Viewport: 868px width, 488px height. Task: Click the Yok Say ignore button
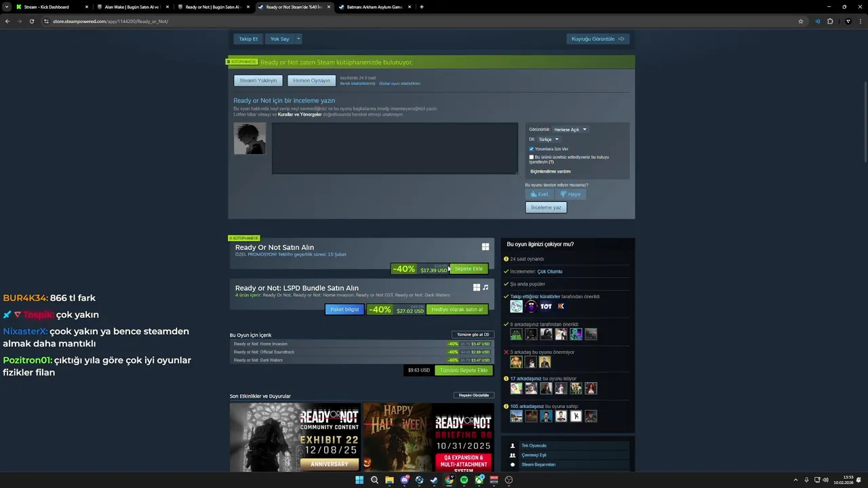pos(279,39)
